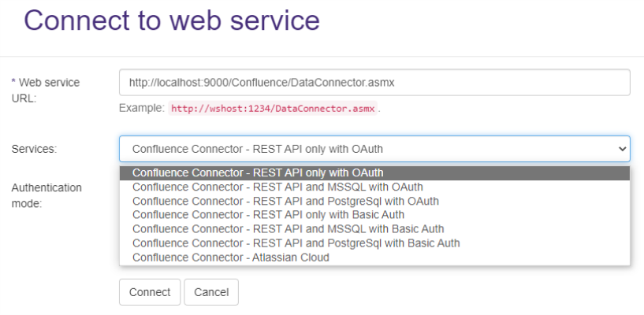Click the Services field label

(34, 149)
